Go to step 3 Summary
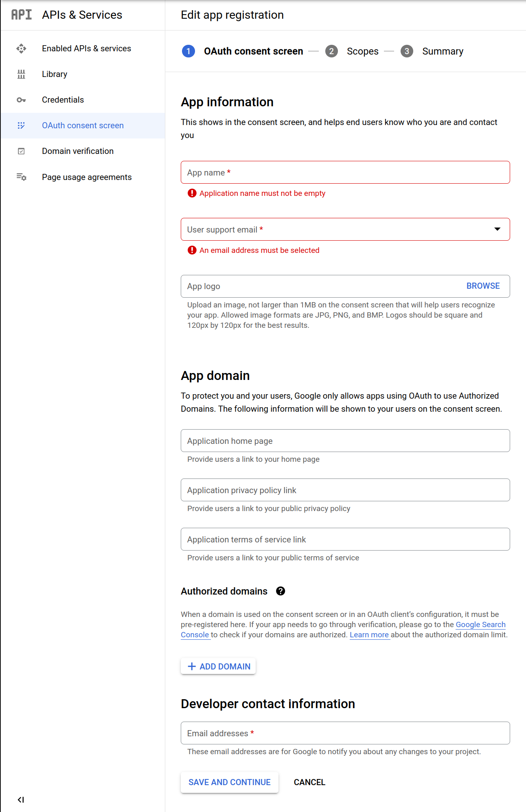The height and width of the screenshot is (812, 526). tap(442, 51)
